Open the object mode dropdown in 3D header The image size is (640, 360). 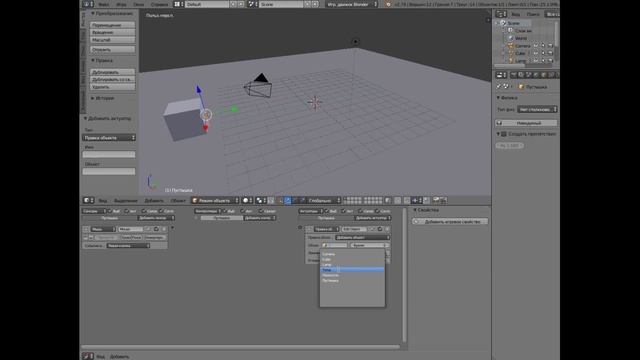pos(215,200)
